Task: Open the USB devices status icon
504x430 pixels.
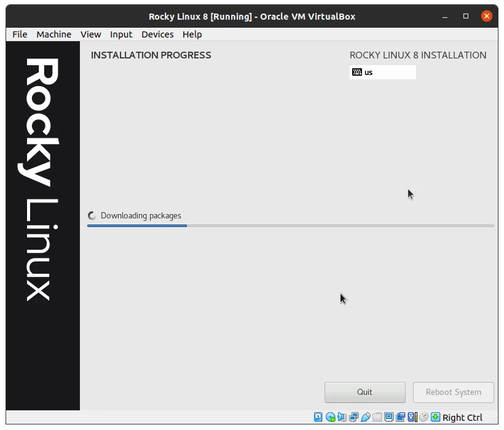Action: click(366, 417)
